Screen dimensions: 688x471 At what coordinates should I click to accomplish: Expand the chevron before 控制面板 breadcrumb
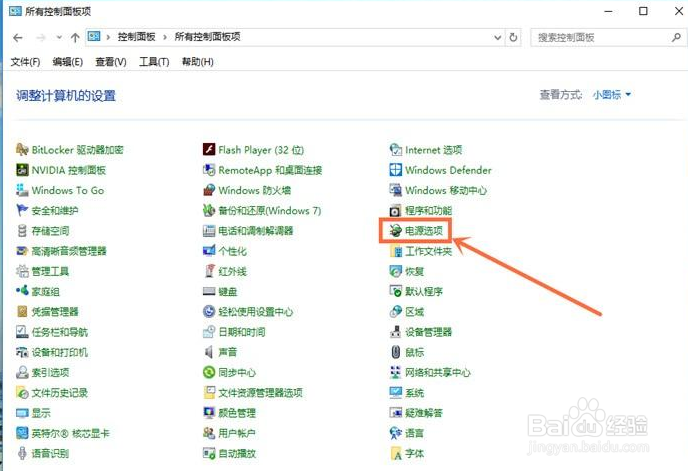[x=108, y=37]
